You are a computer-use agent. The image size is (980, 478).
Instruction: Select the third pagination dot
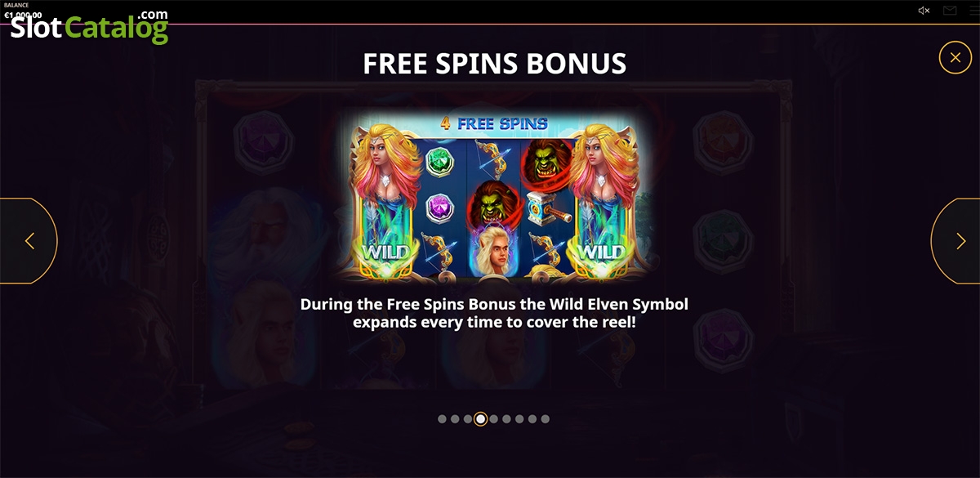[468, 419]
